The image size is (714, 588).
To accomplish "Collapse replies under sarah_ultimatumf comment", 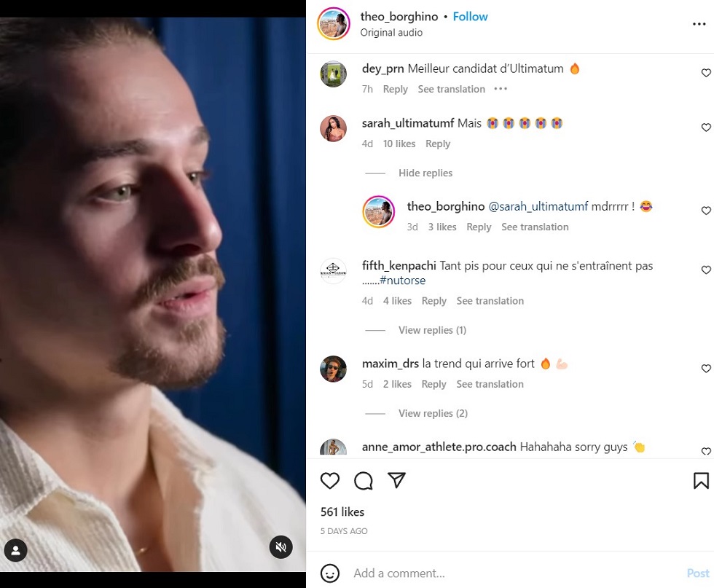I will [x=425, y=173].
